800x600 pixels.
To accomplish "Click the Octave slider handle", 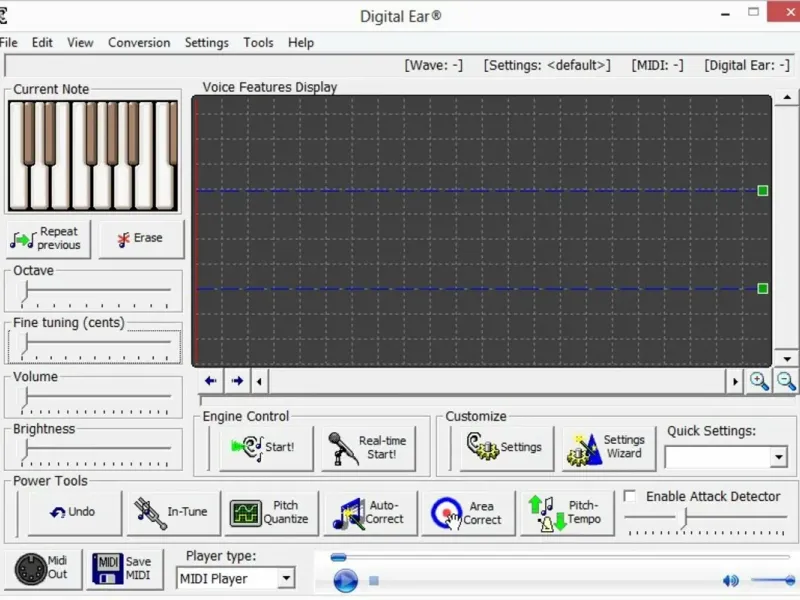I will (25, 292).
